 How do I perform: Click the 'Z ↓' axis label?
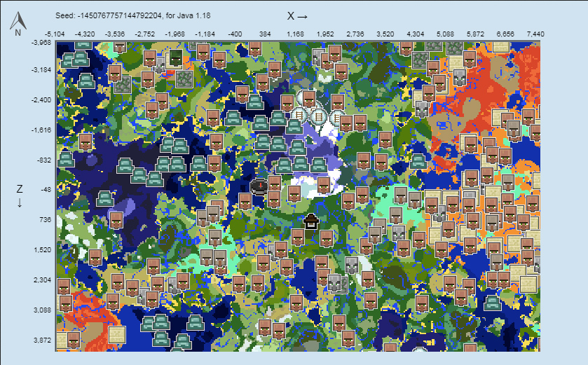pos(20,196)
